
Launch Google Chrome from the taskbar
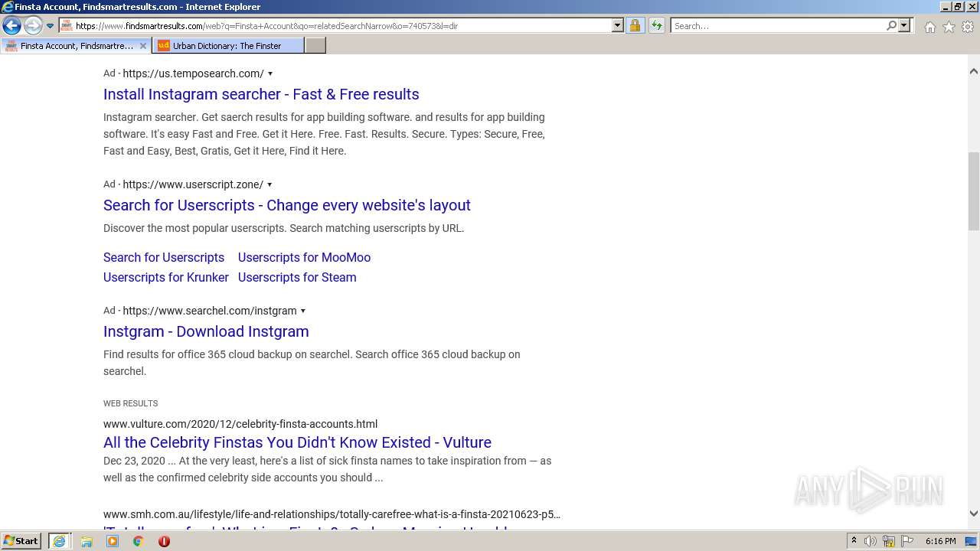[x=138, y=541]
